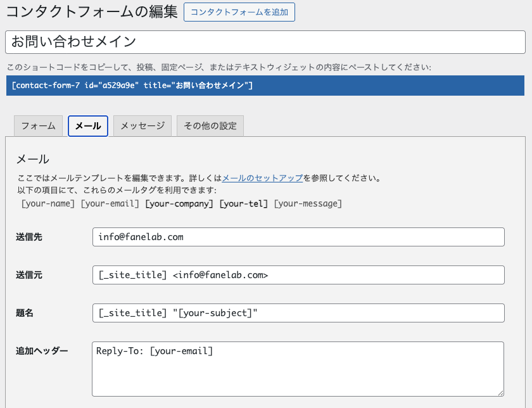This screenshot has width=532, height=408.
Task: Click the 題名 field label
Action: 25,313
